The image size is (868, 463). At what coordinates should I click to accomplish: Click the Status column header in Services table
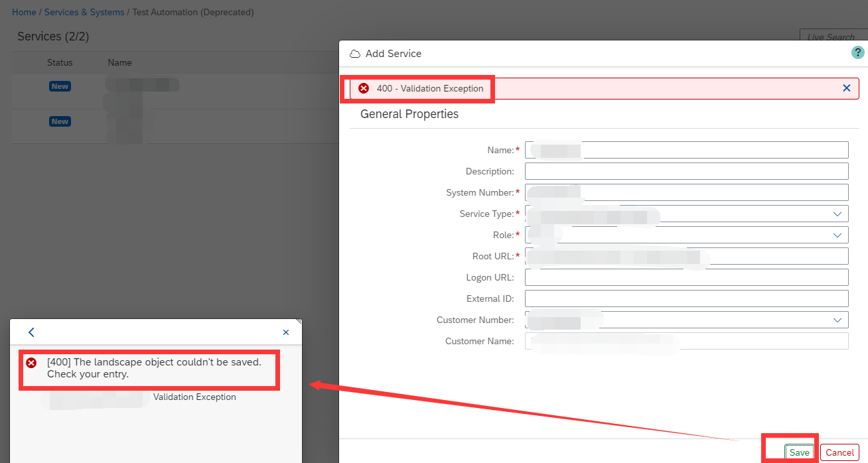point(60,62)
